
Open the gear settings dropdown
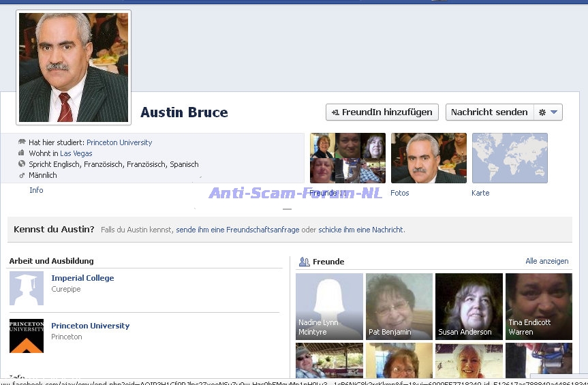click(548, 112)
